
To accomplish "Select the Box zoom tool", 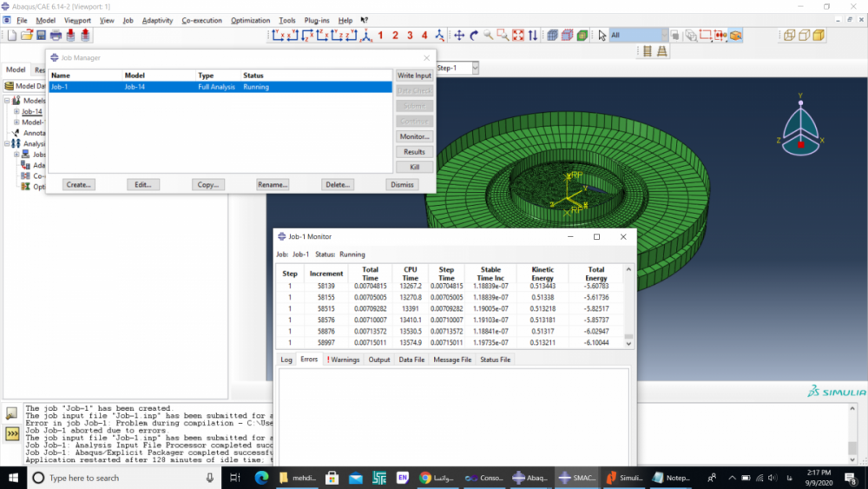I will point(503,36).
